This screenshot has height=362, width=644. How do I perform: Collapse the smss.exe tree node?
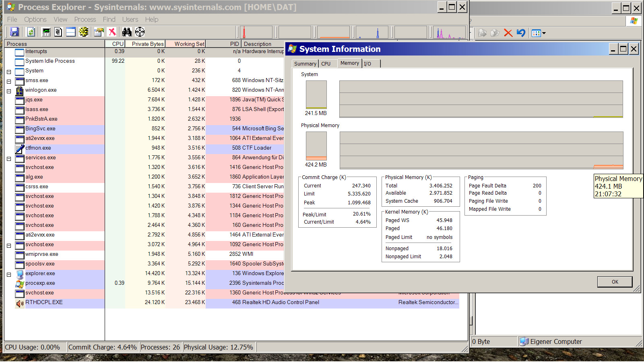[x=9, y=82]
